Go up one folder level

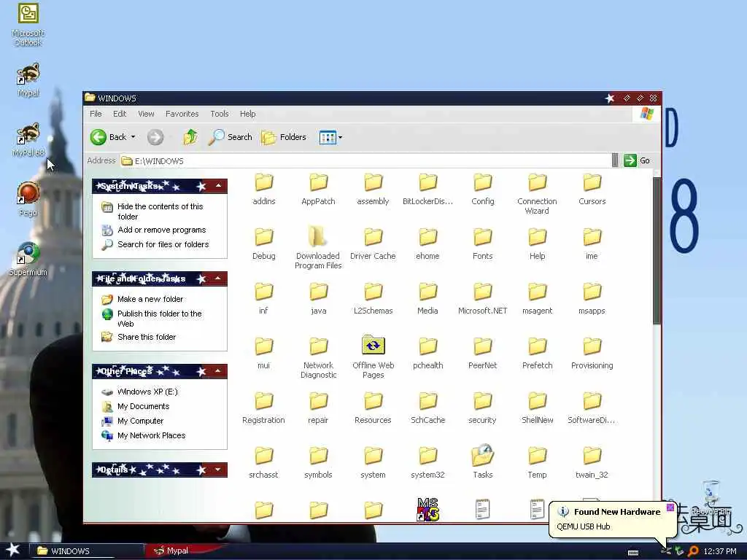click(190, 137)
